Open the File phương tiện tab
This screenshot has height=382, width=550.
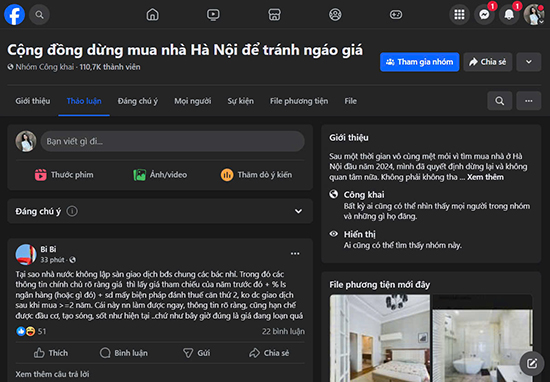click(x=299, y=101)
